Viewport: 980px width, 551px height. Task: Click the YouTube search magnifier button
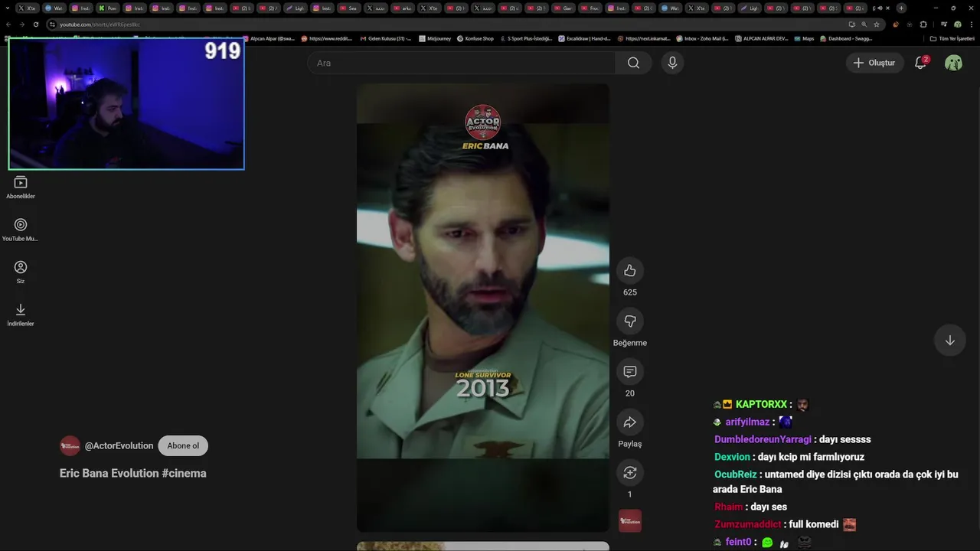(633, 63)
